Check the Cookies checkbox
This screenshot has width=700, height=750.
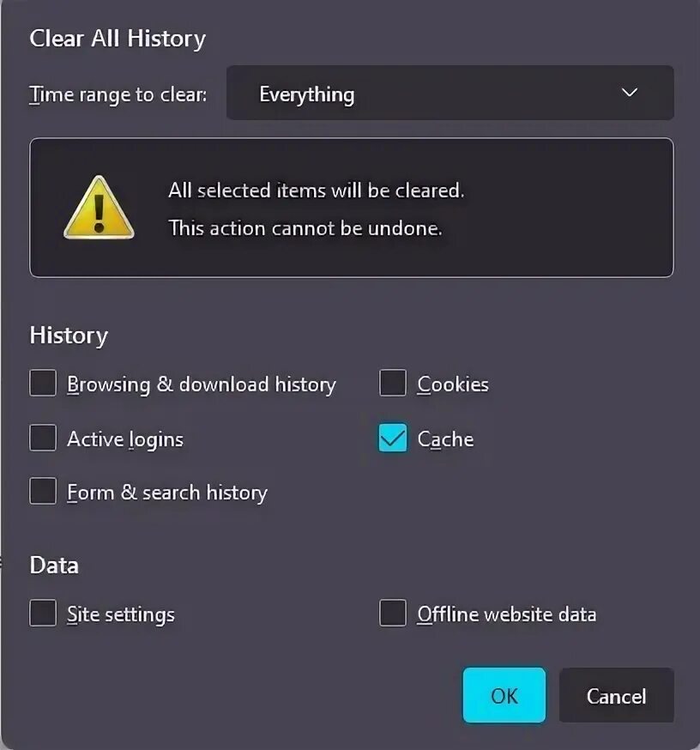point(393,384)
